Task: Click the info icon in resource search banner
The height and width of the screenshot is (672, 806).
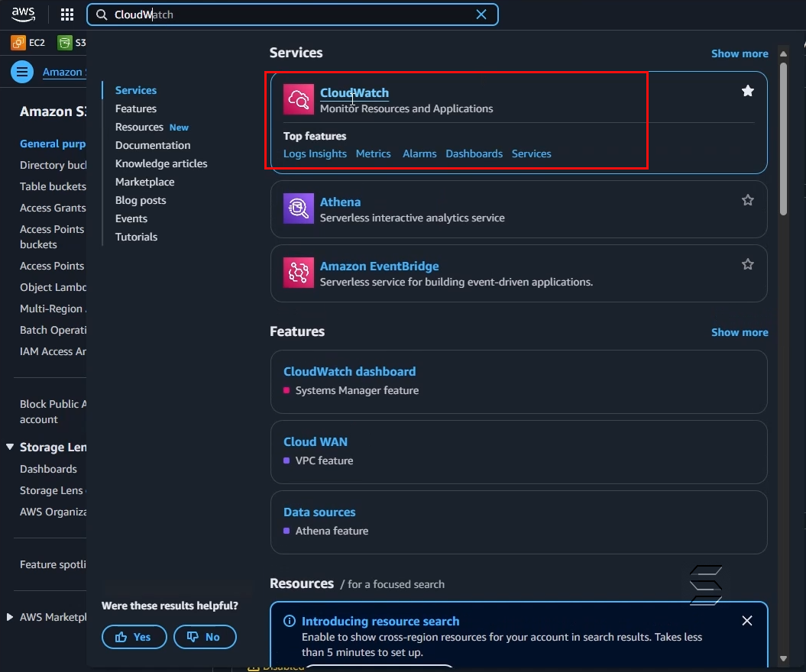Action: tap(290, 621)
